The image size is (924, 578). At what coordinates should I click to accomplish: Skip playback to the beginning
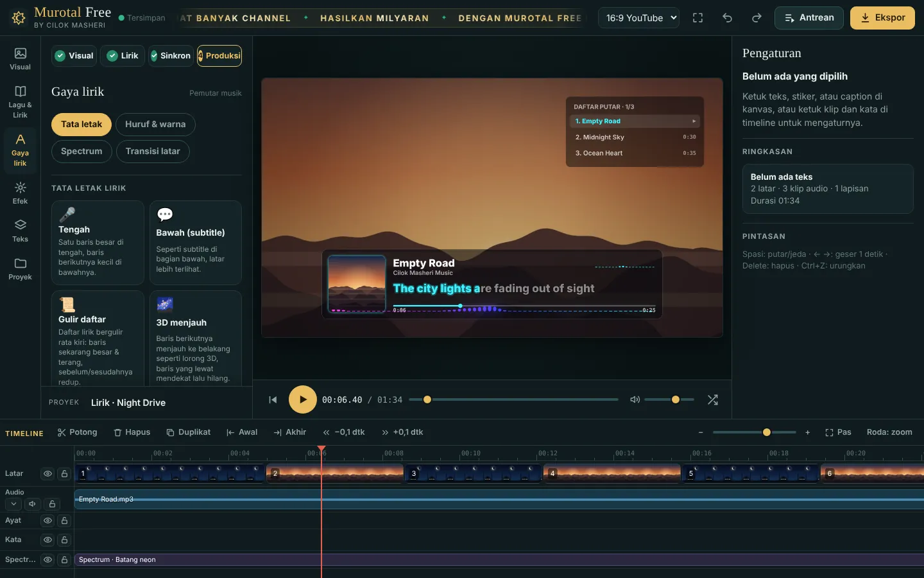[x=273, y=399]
